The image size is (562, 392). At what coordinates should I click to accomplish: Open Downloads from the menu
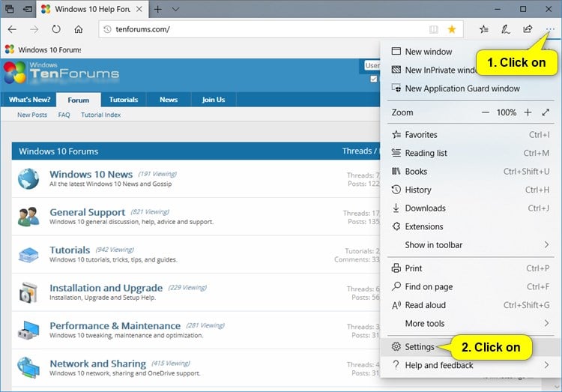point(471,208)
